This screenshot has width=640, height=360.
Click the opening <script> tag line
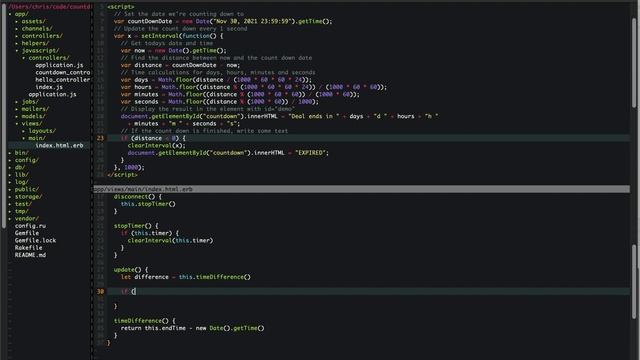(x=120, y=7)
